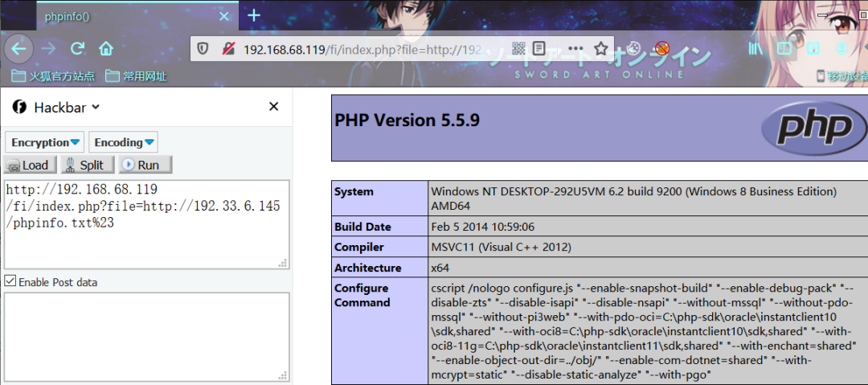The image size is (868, 385).
Task: Open the Firefox account avatar icon
Action: 842,49
